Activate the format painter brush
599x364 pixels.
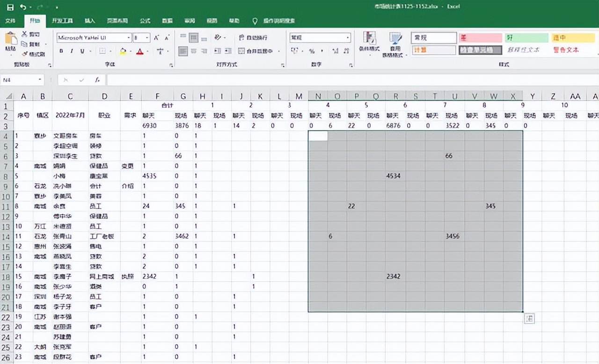[33, 54]
